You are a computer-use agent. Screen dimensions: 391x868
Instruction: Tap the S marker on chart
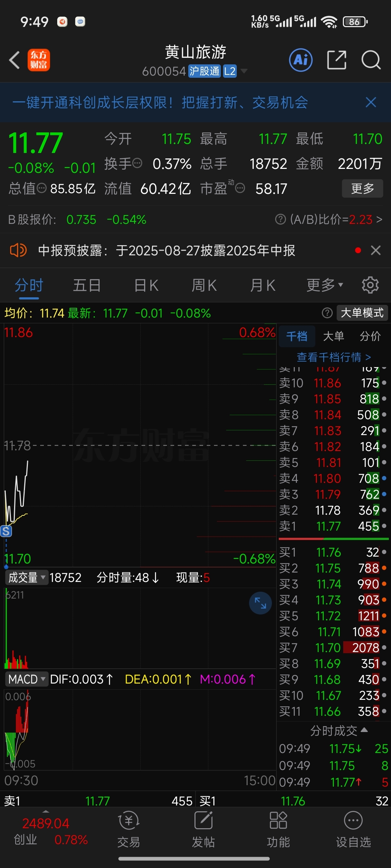tap(6, 531)
